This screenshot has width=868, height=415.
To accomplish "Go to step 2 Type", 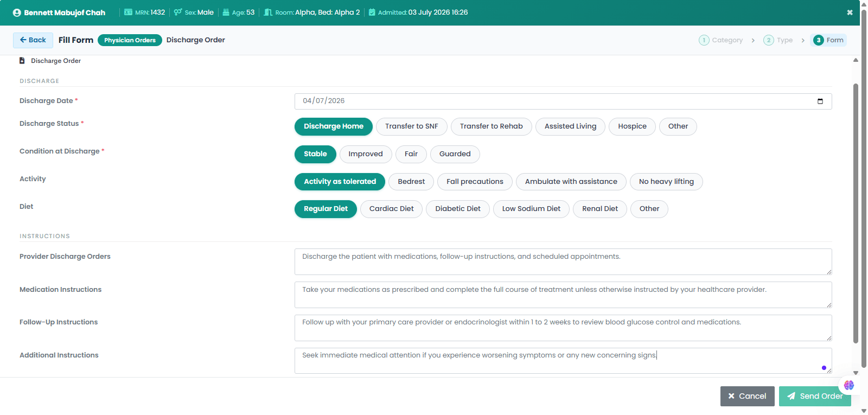I will tap(778, 40).
